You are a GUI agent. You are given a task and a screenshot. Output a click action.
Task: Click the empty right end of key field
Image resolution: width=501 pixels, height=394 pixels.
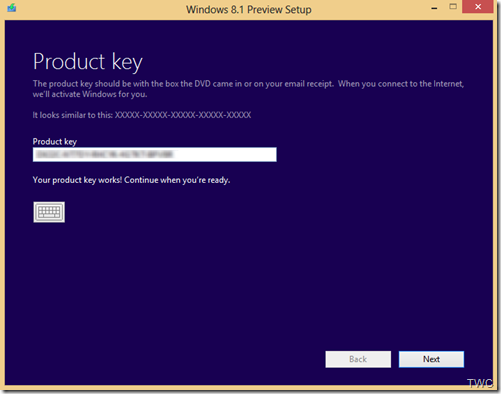tap(225, 155)
